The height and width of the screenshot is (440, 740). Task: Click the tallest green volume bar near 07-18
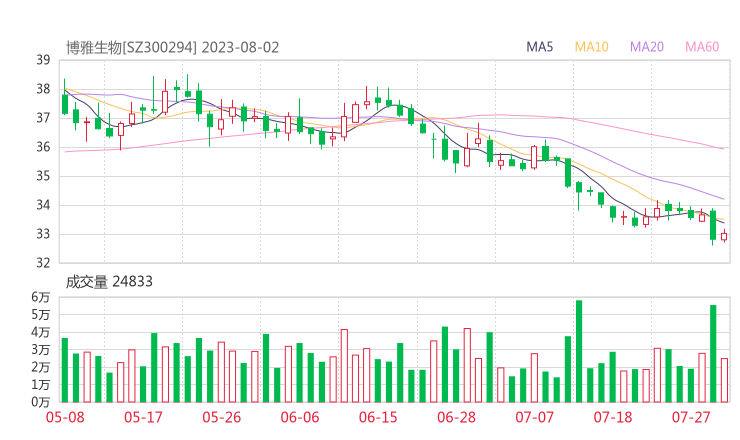[579, 351]
